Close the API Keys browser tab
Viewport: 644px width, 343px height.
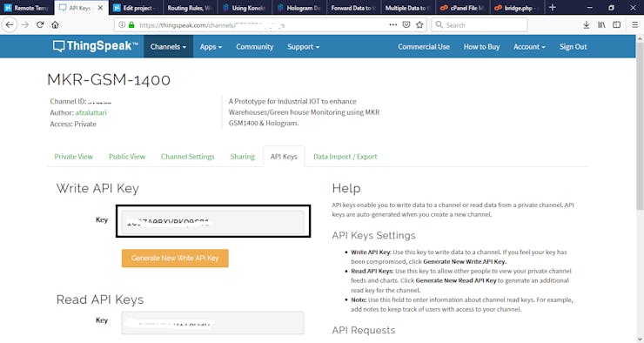coord(100,8)
